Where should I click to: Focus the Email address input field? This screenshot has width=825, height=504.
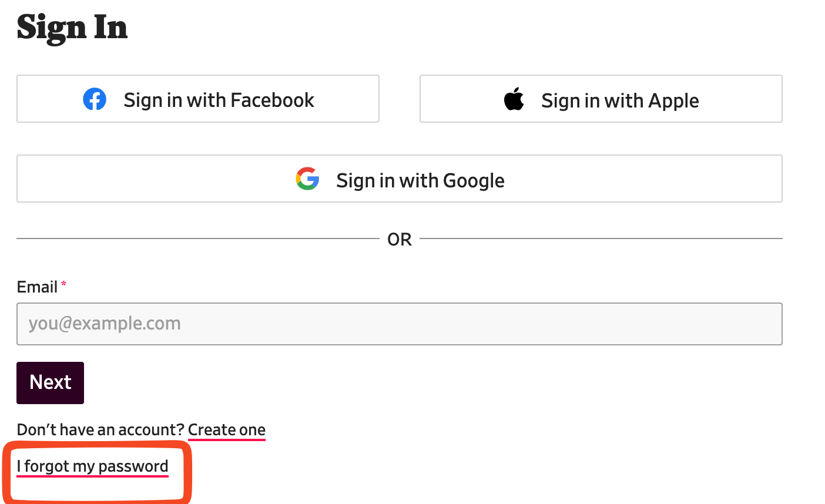pyautogui.click(x=400, y=324)
